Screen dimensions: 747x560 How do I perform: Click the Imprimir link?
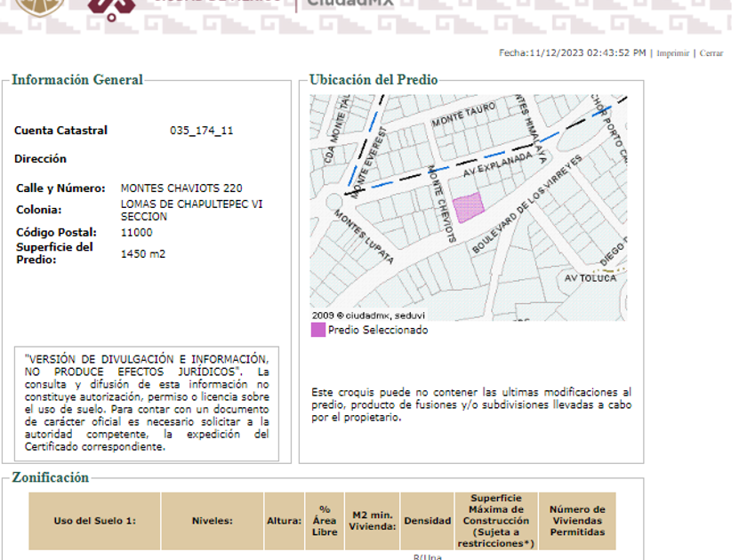coord(672,52)
